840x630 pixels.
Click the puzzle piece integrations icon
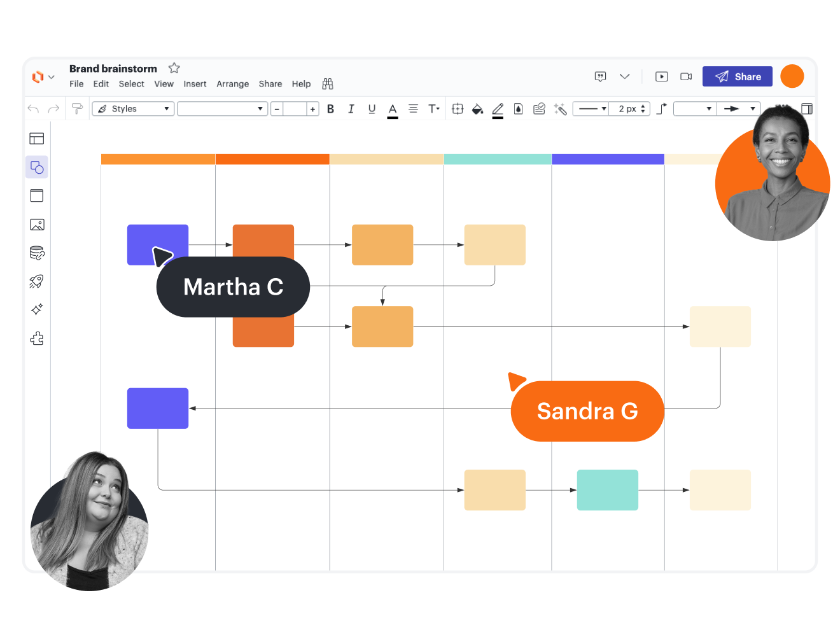click(37, 339)
